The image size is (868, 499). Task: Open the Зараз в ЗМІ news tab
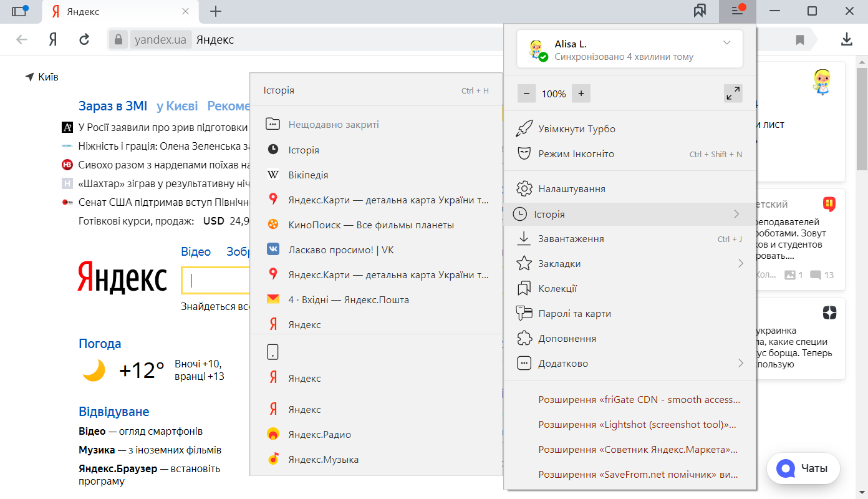(113, 106)
